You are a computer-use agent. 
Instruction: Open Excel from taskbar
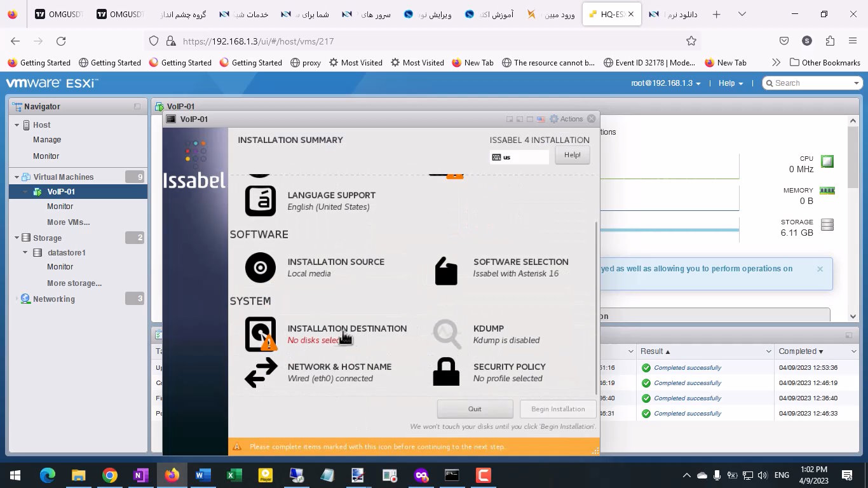[x=234, y=475]
